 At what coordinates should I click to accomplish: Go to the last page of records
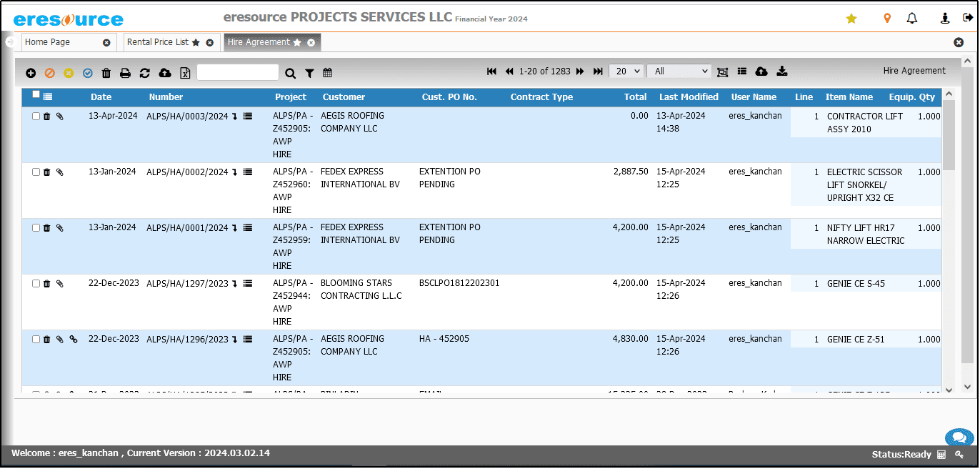pyautogui.click(x=599, y=71)
